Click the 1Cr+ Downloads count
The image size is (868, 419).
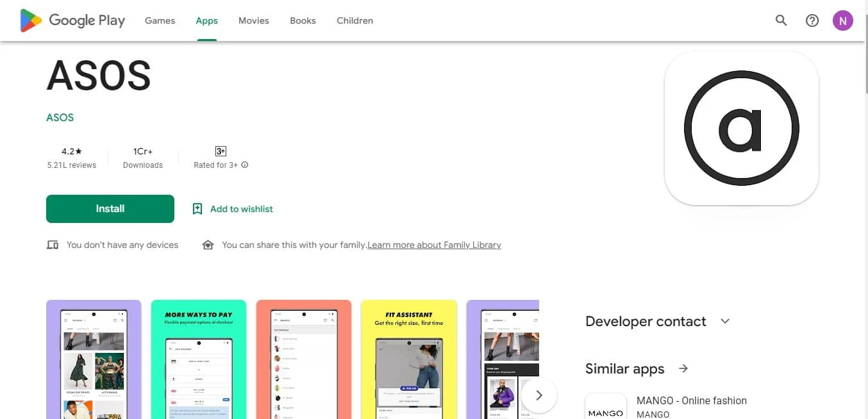pos(143,158)
